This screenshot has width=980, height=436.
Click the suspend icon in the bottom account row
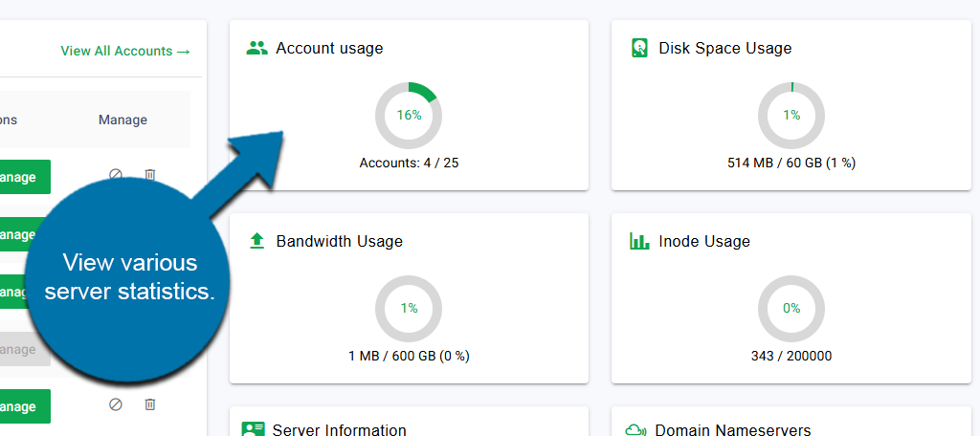(115, 404)
